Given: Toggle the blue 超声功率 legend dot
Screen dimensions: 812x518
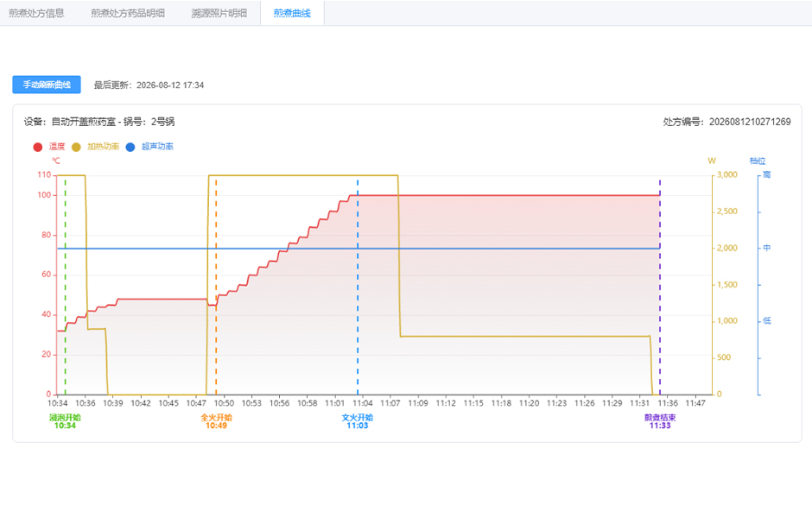Looking at the screenshot, I should point(130,147).
